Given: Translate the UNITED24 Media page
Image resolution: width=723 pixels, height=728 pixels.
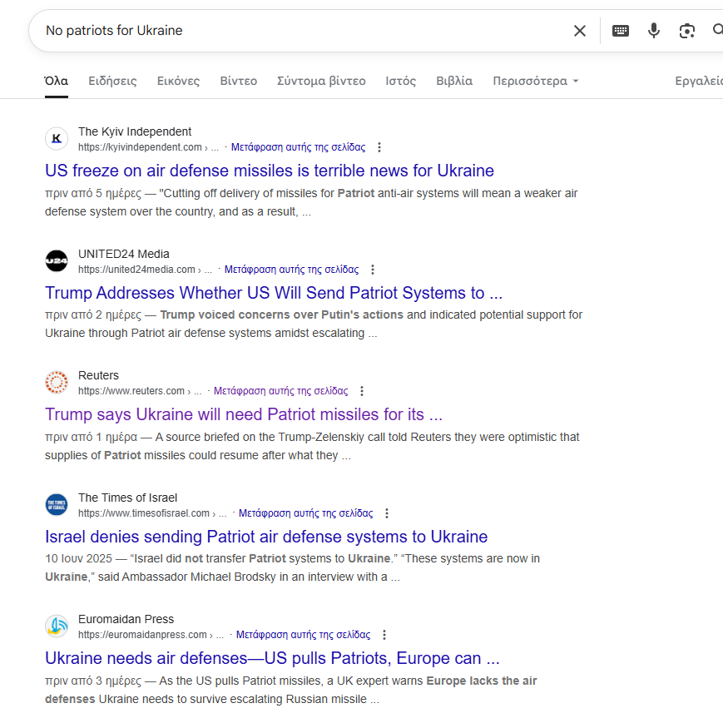Looking at the screenshot, I should pos(292,270).
